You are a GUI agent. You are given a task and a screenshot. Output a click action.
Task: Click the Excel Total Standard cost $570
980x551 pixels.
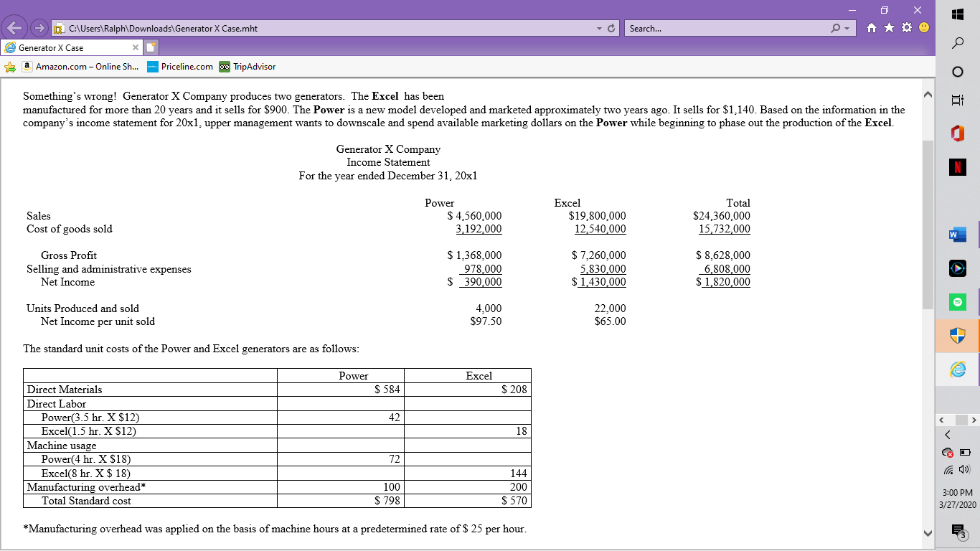click(x=514, y=501)
